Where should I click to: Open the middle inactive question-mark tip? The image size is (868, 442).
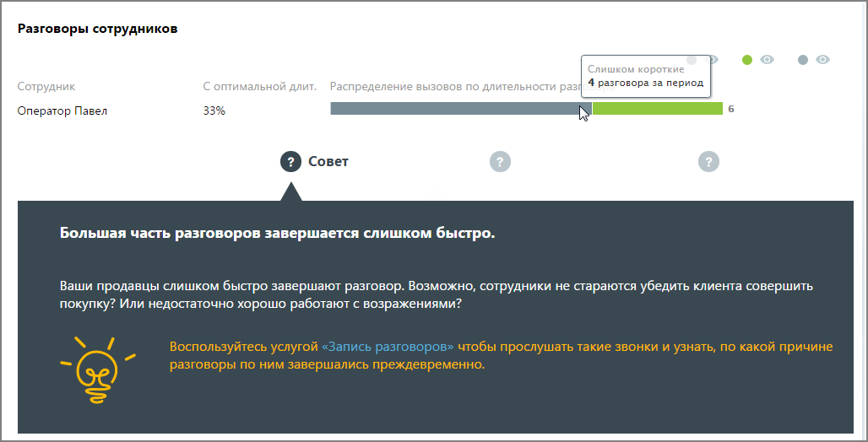click(500, 161)
